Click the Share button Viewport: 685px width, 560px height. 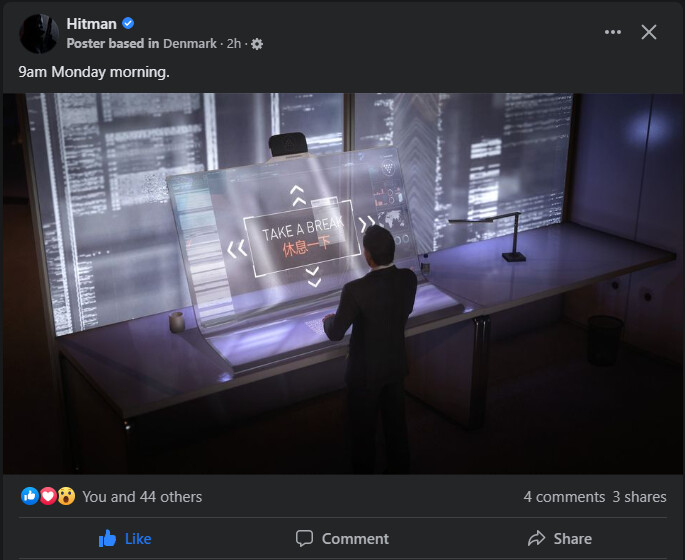(560, 539)
